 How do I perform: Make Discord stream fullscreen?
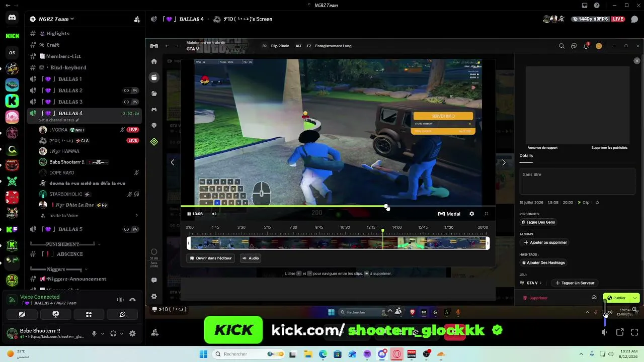[x=634, y=332]
